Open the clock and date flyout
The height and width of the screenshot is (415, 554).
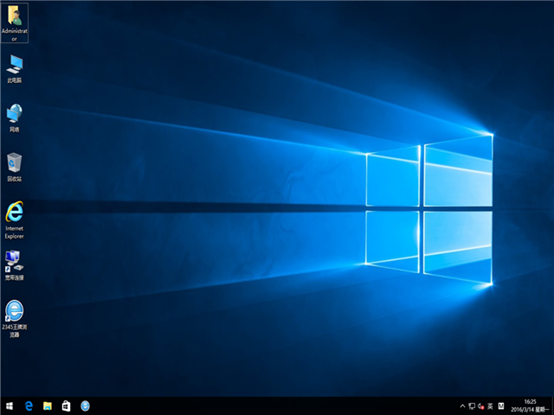(x=530, y=406)
